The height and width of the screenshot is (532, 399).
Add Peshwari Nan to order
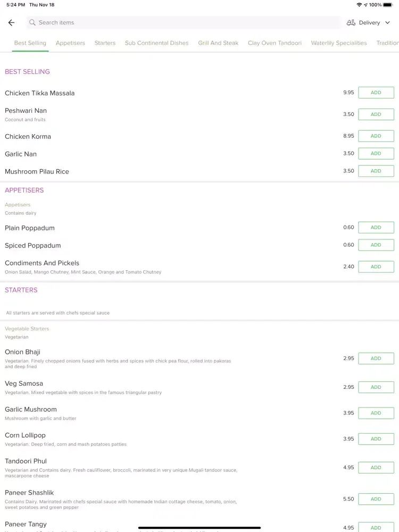click(376, 114)
